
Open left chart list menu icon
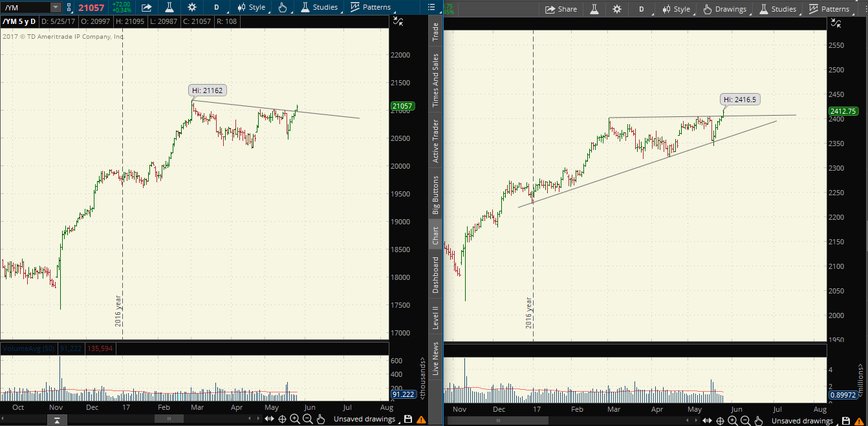431,8
